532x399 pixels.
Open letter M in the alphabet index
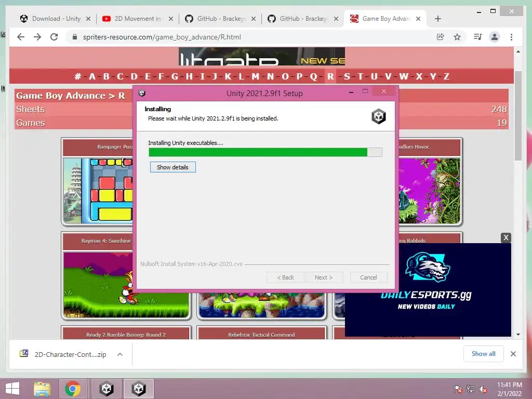[255, 76]
